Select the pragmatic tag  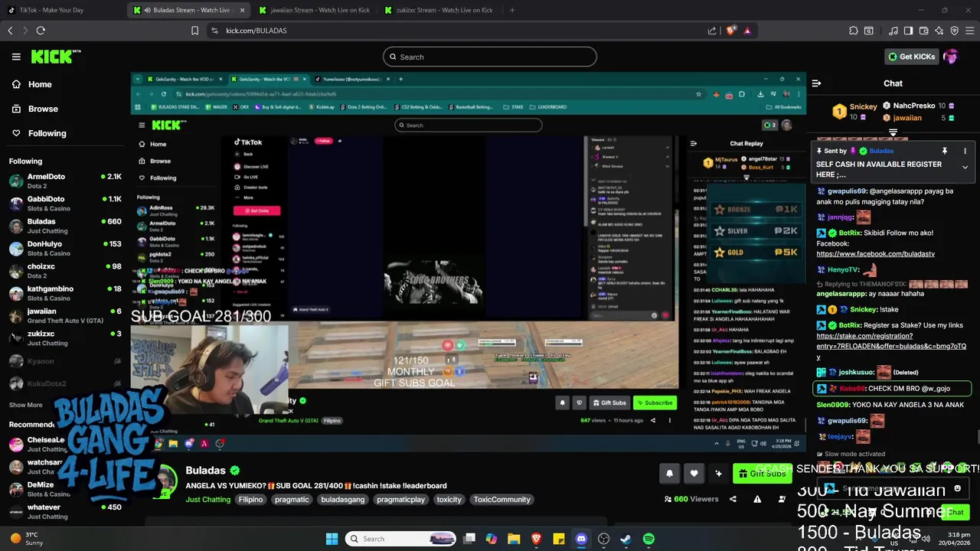(292, 500)
